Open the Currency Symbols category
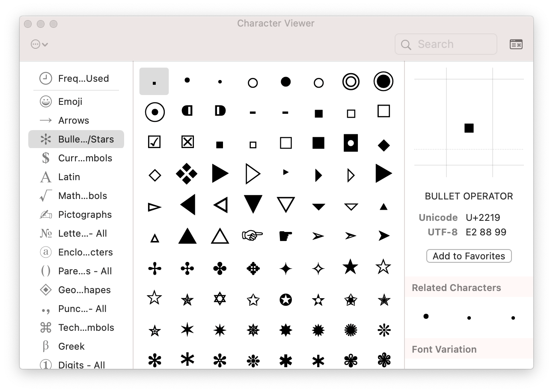The width and height of the screenshot is (553, 392). tap(85, 158)
